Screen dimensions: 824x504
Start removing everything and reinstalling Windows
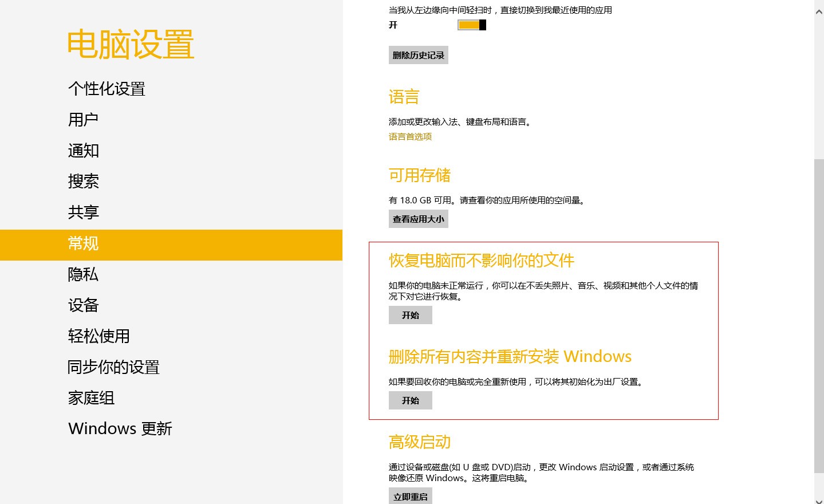[x=410, y=400]
